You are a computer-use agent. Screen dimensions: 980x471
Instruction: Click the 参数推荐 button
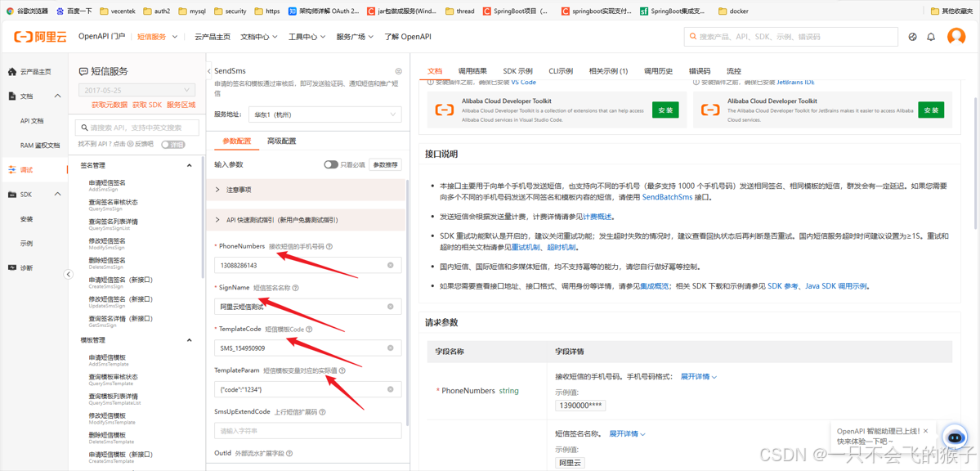click(385, 164)
